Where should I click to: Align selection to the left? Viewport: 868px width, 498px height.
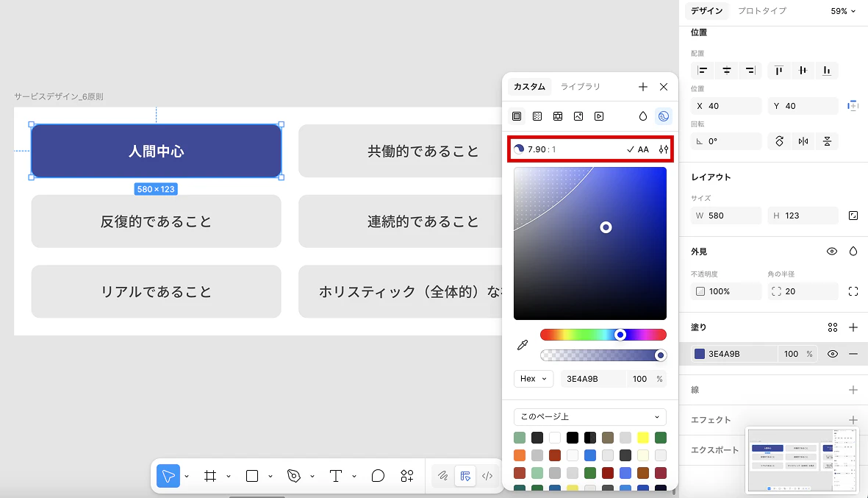703,71
